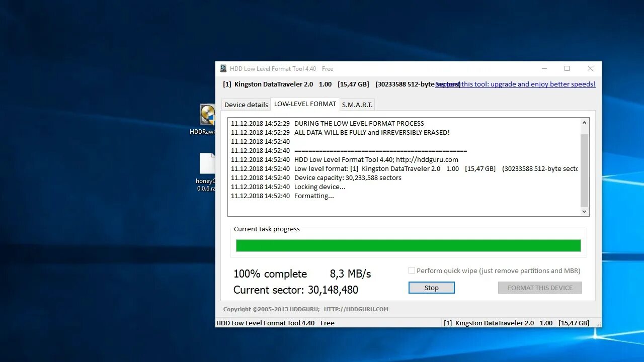Click the green task progress bar
This screenshot has width=644, height=362.
pyautogui.click(x=409, y=245)
